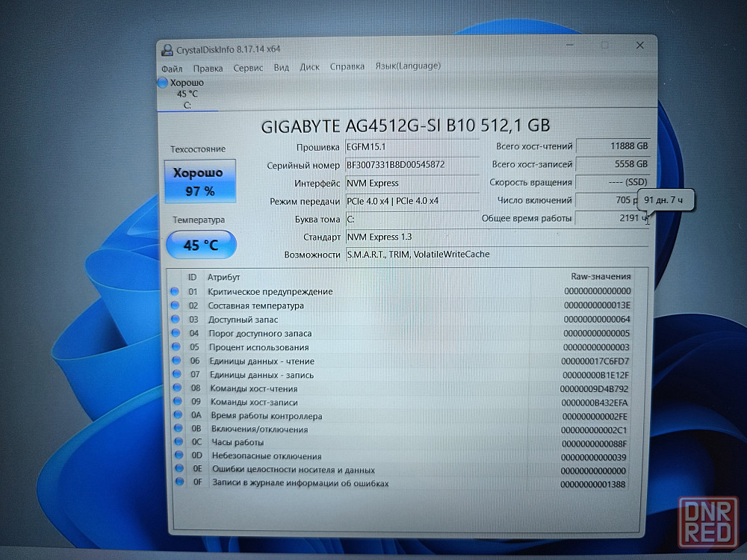Click the Хорошо 97 % health status button
The image size is (747, 560).
click(200, 181)
